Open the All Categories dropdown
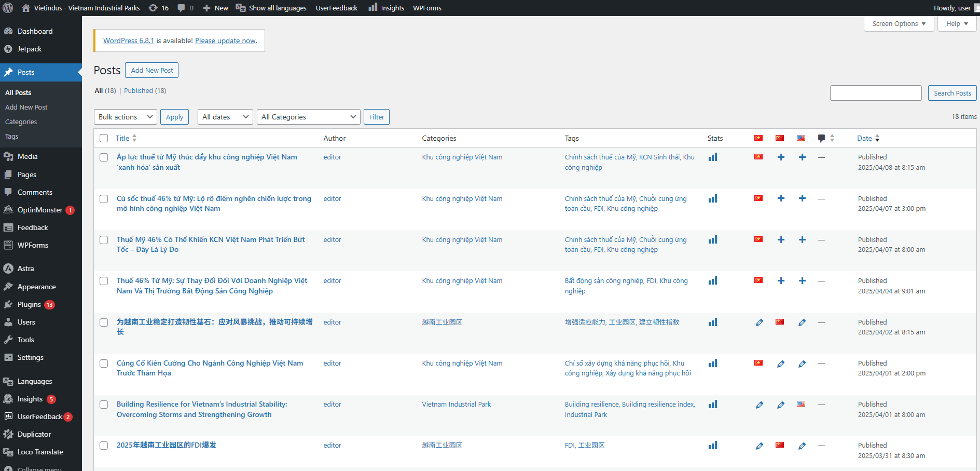 pyautogui.click(x=308, y=117)
